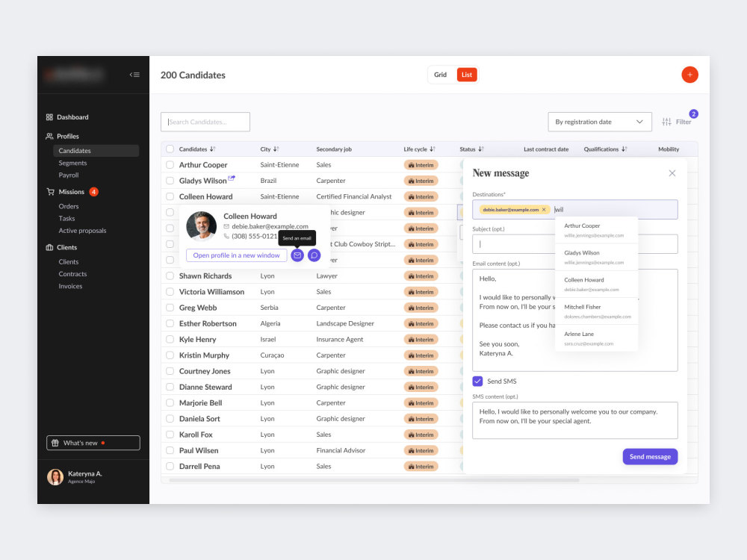Click the red plus add button
This screenshot has height=560, width=747.
689,75
